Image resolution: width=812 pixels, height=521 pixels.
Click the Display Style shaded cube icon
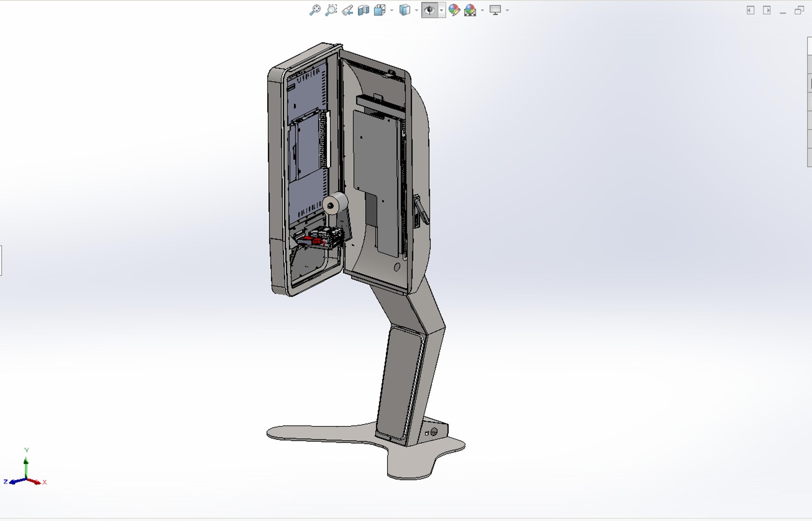click(x=405, y=10)
